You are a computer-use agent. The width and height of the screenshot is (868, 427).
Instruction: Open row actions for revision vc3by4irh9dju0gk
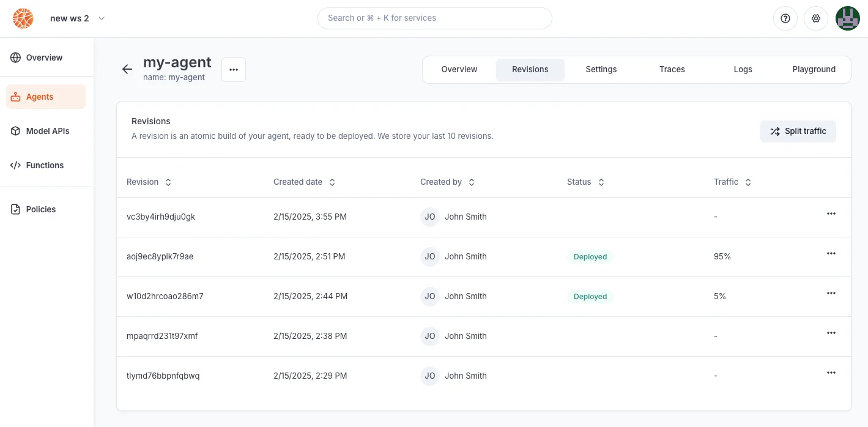831,213
